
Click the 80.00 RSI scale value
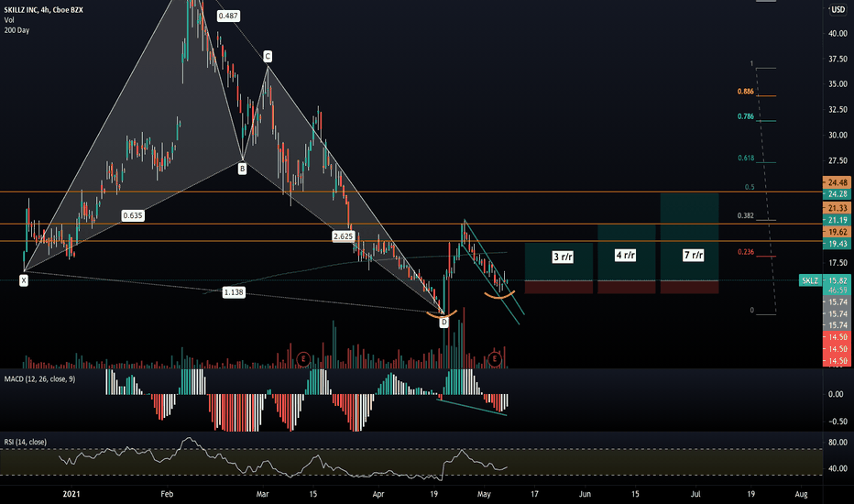(838, 443)
